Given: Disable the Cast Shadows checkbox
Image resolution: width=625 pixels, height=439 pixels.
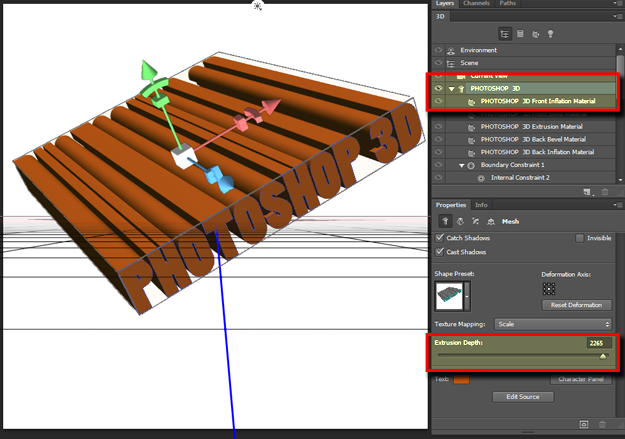Looking at the screenshot, I should [440, 252].
